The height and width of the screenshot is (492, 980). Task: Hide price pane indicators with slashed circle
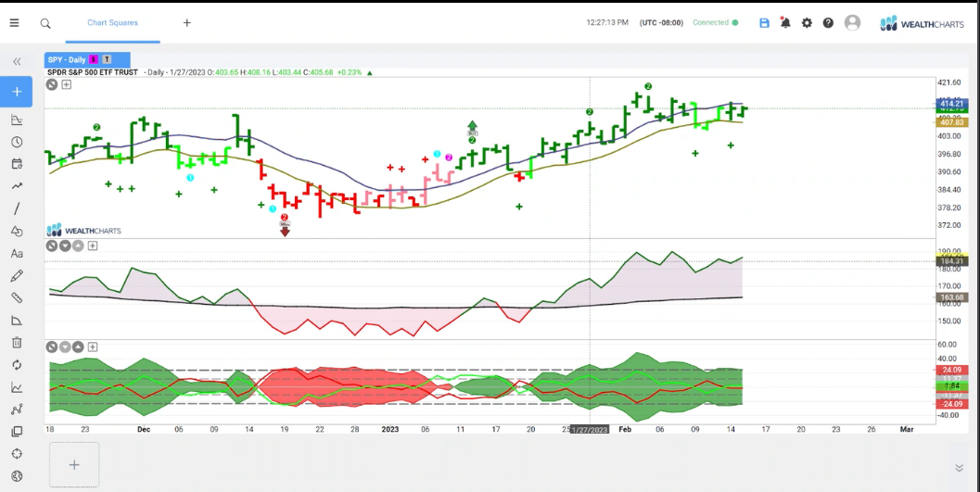(x=52, y=84)
